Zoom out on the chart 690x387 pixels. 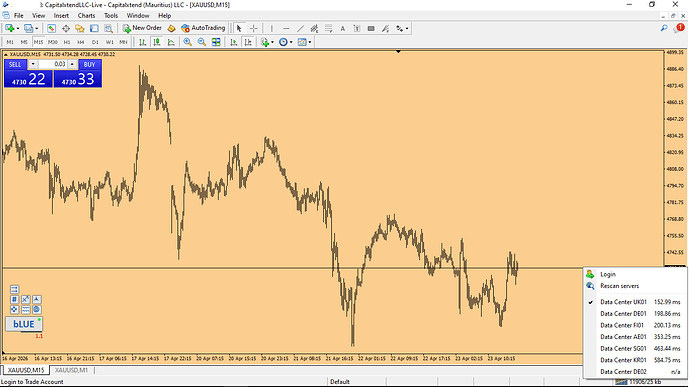202,42
